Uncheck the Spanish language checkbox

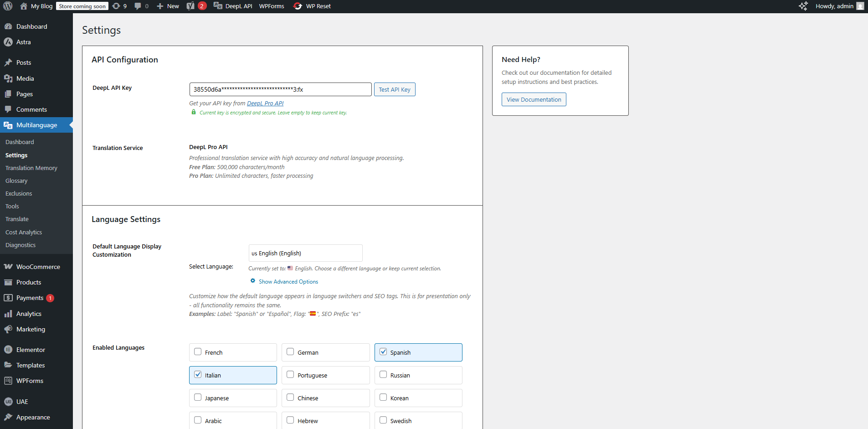point(383,351)
